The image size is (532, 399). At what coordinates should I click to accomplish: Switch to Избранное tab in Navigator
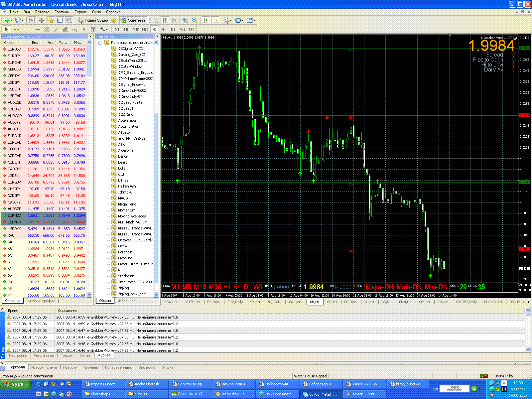click(x=126, y=301)
